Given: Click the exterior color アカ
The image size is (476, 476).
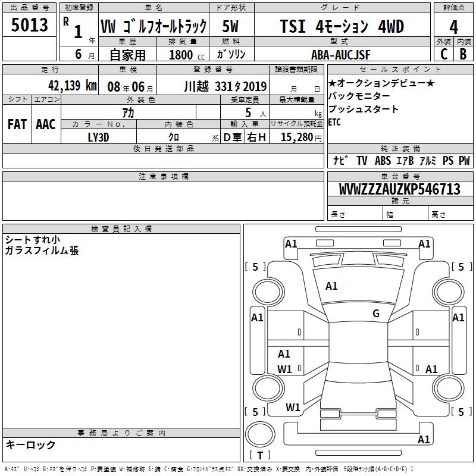Looking at the screenshot, I should pos(128,113).
